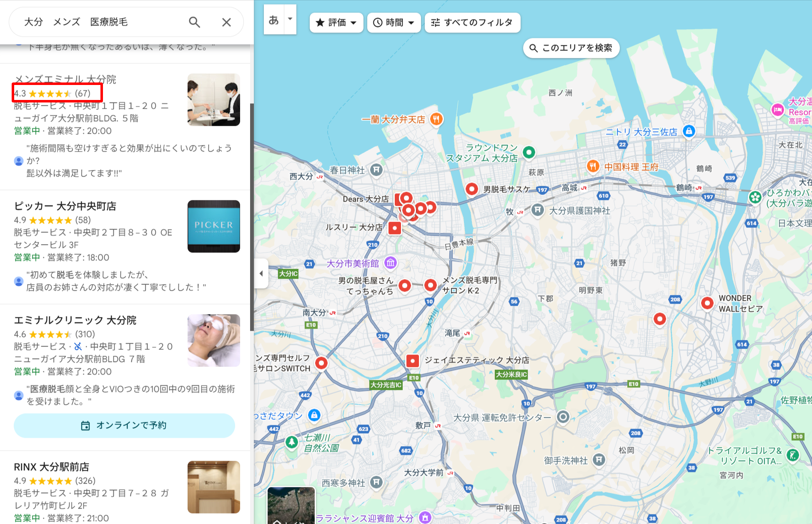Click the このエリアを検索 search button
This screenshot has width=812, height=524.
571,48
